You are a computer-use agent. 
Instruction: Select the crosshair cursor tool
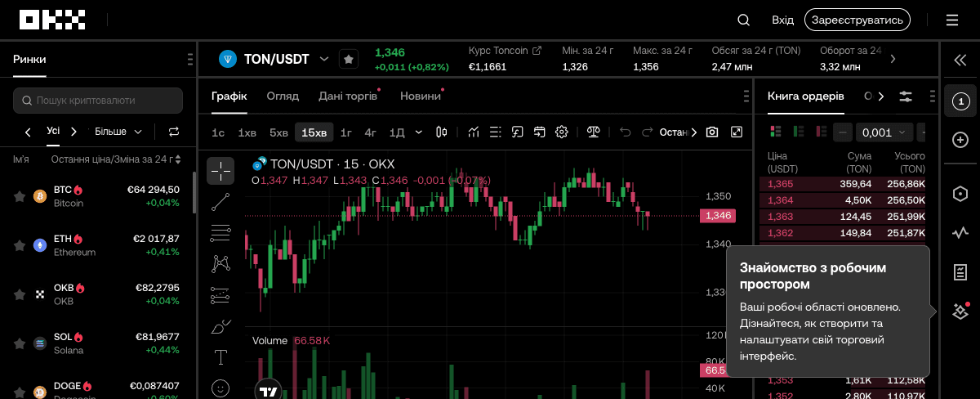[220, 171]
